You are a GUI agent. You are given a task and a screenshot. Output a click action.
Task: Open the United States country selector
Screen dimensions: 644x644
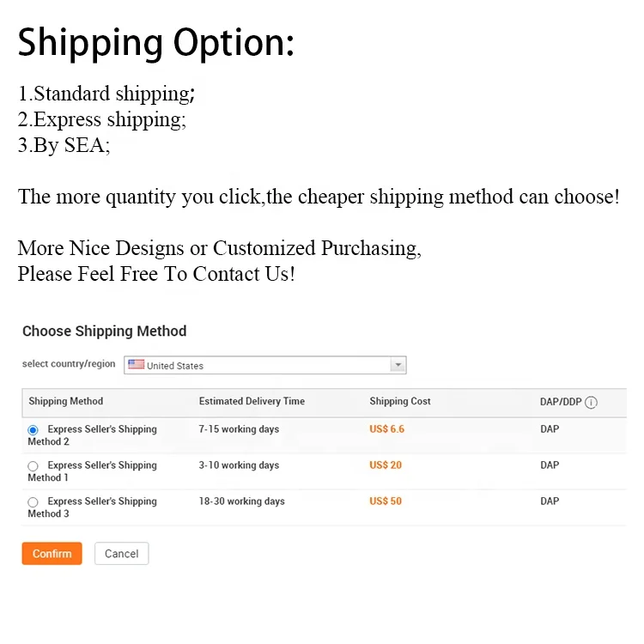265,365
